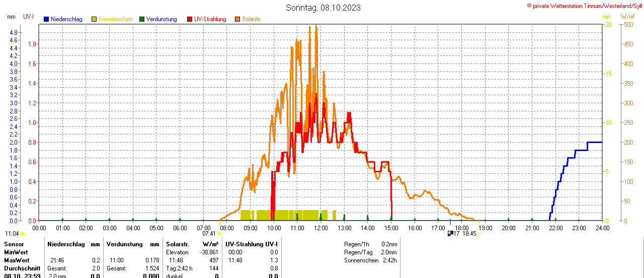Viewport: 644px width, 278px height.
Task: Click the UV maximum value 1.3
Action: pos(274,260)
